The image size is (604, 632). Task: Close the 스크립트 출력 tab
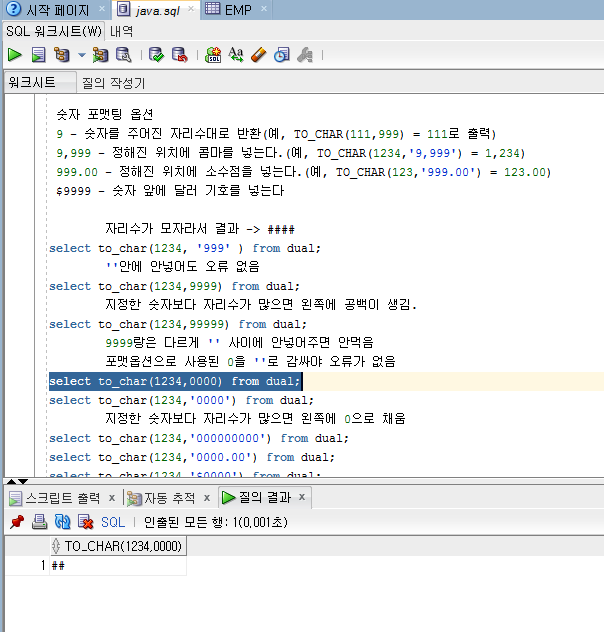pos(112,498)
